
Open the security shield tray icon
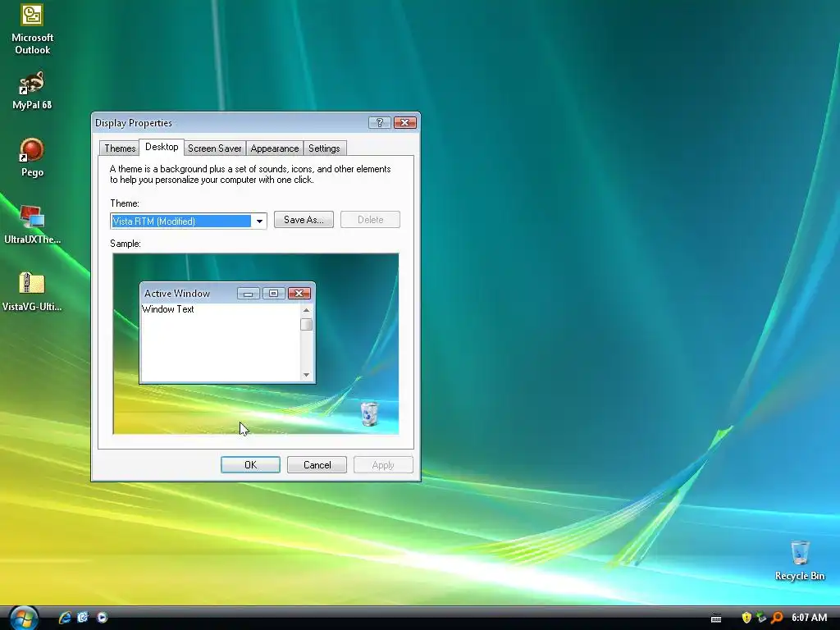coord(746,618)
